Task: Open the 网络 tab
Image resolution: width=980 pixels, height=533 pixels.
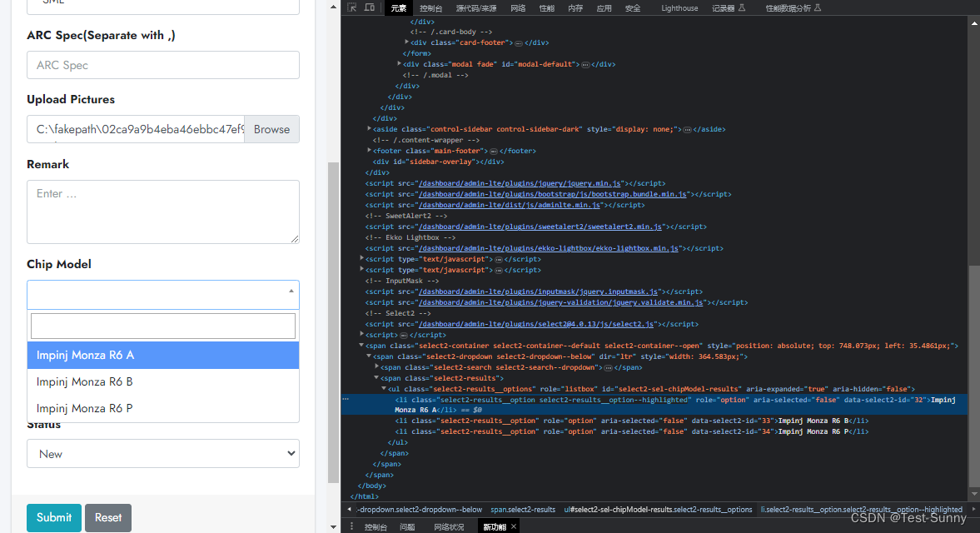Action: tap(518, 8)
